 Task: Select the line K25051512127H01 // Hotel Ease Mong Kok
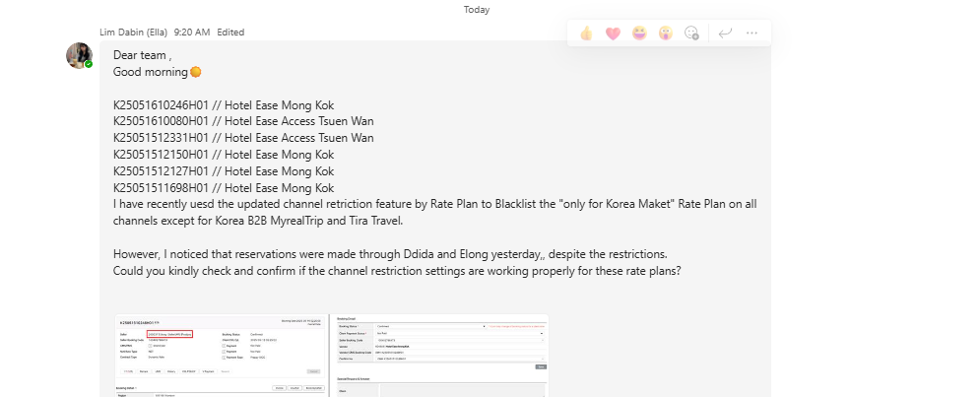coord(224,171)
